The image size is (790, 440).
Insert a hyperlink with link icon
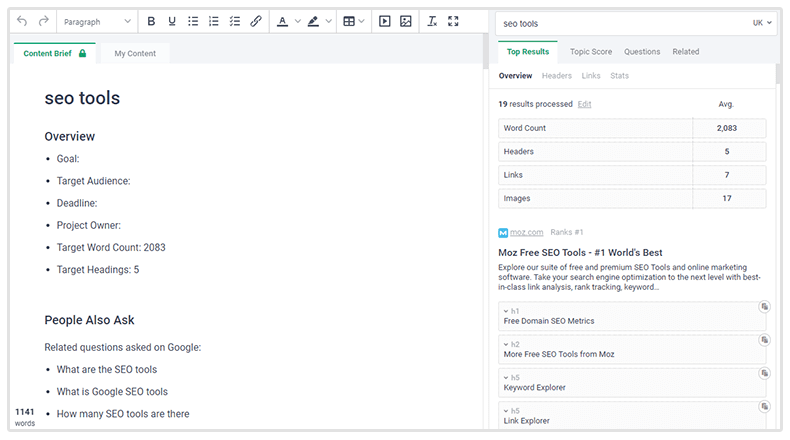click(x=255, y=21)
